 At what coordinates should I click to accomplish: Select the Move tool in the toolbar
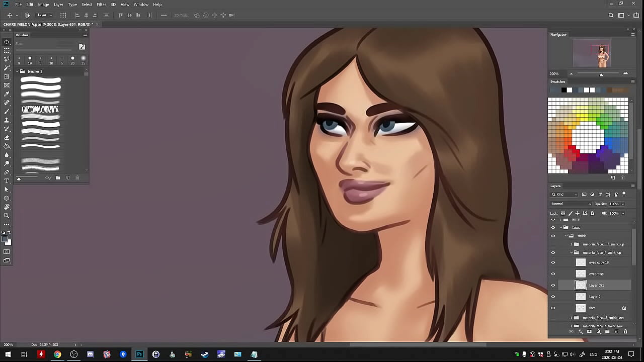click(x=7, y=42)
